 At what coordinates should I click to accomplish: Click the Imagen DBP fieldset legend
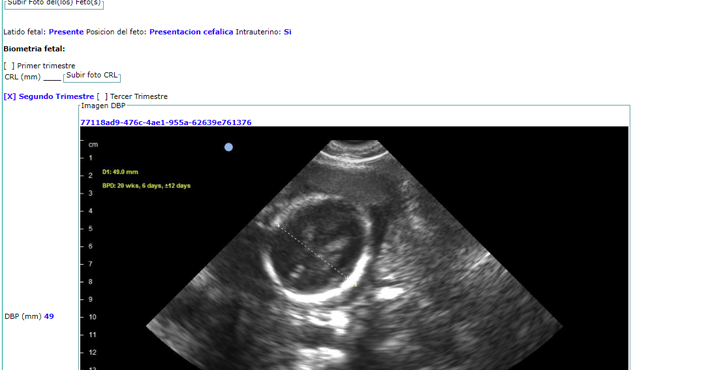tap(103, 105)
